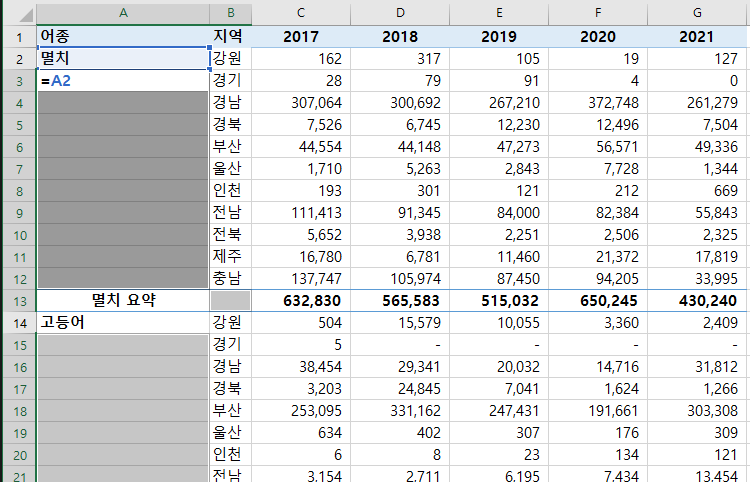Click the 2018 year header cell
Image resolution: width=750 pixels, height=482 pixels.
[x=400, y=36]
